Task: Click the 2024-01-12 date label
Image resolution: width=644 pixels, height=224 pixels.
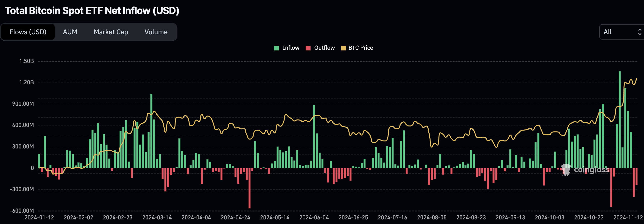Action: pos(39,217)
